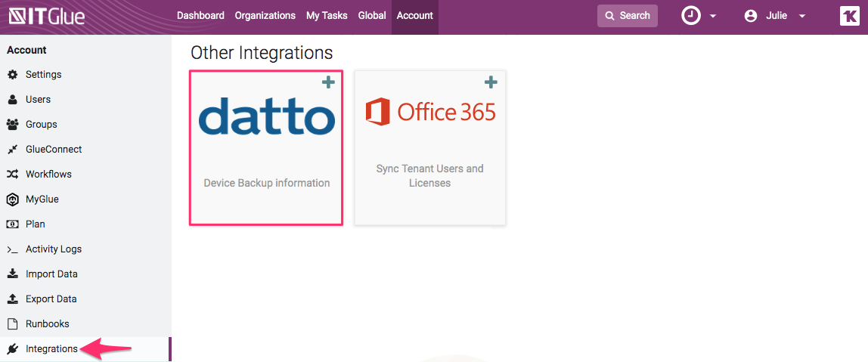Open Import Data
Viewport: 868px width, 362px height.
(x=51, y=274)
